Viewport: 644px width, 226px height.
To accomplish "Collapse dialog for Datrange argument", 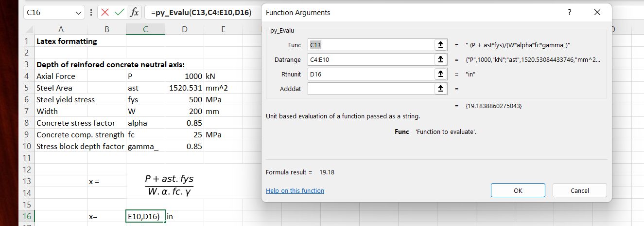I will click(x=440, y=59).
